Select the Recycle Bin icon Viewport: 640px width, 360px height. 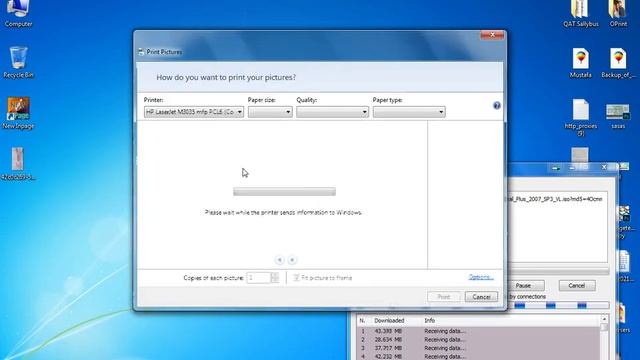pyautogui.click(x=18, y=62)
